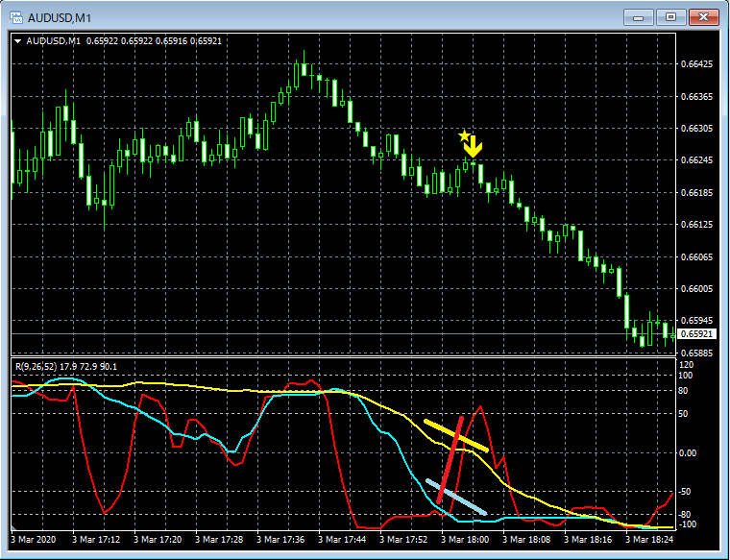The image size is (730, 560).
Task: Click time axis label 3 Mar 17:44
Action: click(x=342, y=540)
